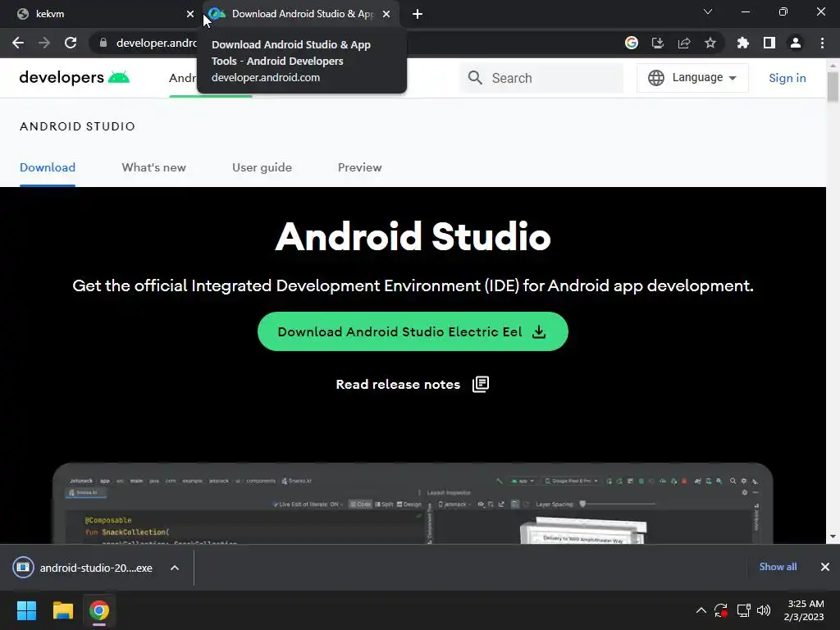Open a new browser tab
Screen dimensions: 840x630
tap(418, 14)
